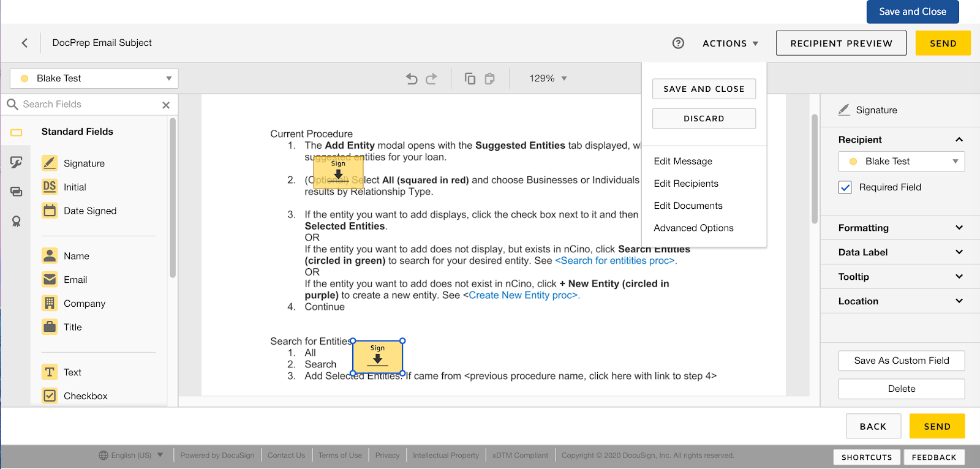Undo the last action
980x469 pixels.
[412, 78]
